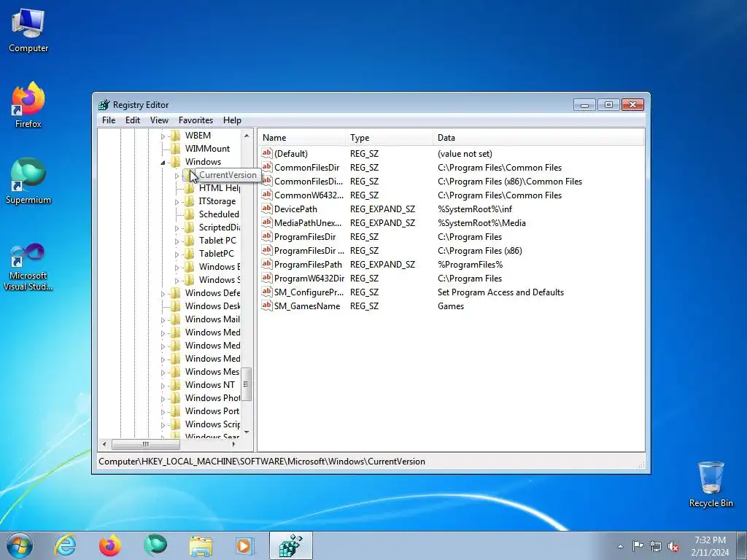Open the File menu
The width and height of the screenshot is (747, 560).
(x=109, y=120)
